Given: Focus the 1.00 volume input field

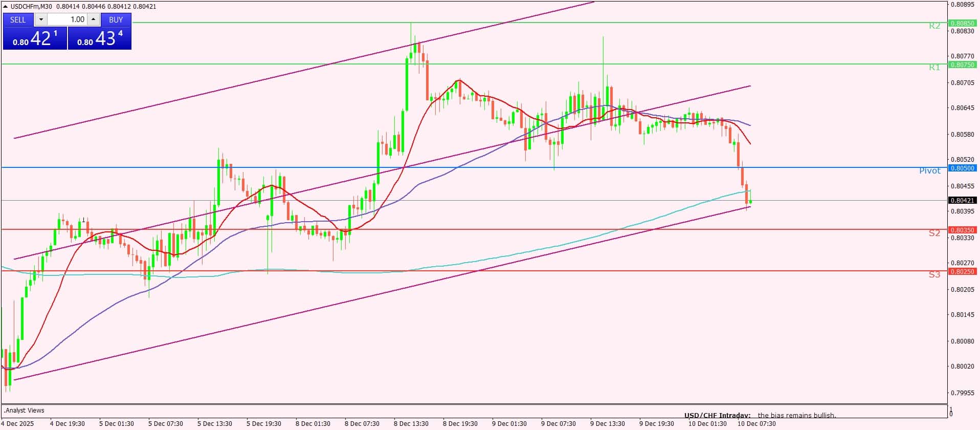Looking at the screenshot, I should [x=68, y=19].
